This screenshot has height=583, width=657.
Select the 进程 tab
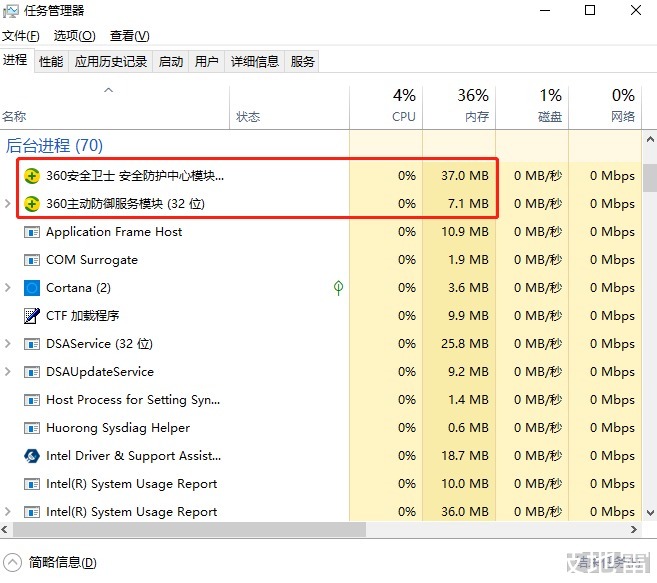(x=15, y=60)
